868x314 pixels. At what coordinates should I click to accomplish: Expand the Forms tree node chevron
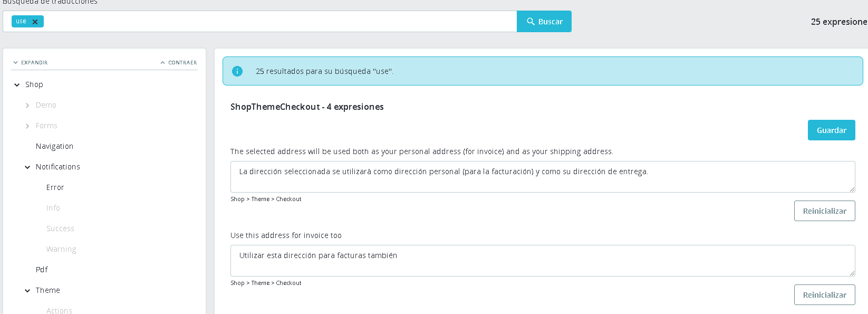27,126
